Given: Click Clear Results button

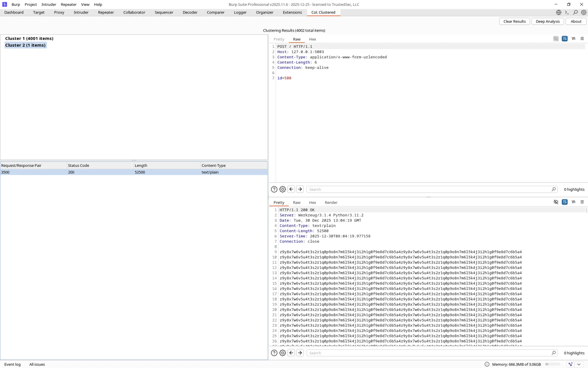Looking at the screenshot, I should pyautogui.click(x=514, y=21).
